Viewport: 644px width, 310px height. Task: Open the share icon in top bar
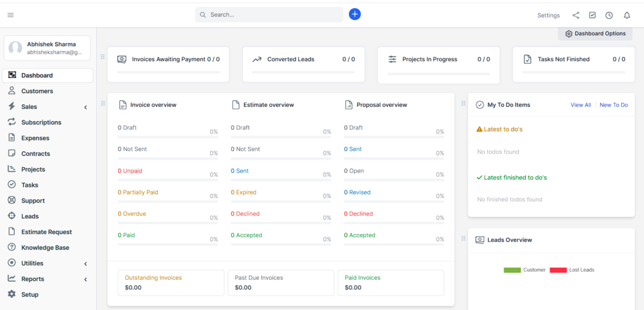coord(576,15)
